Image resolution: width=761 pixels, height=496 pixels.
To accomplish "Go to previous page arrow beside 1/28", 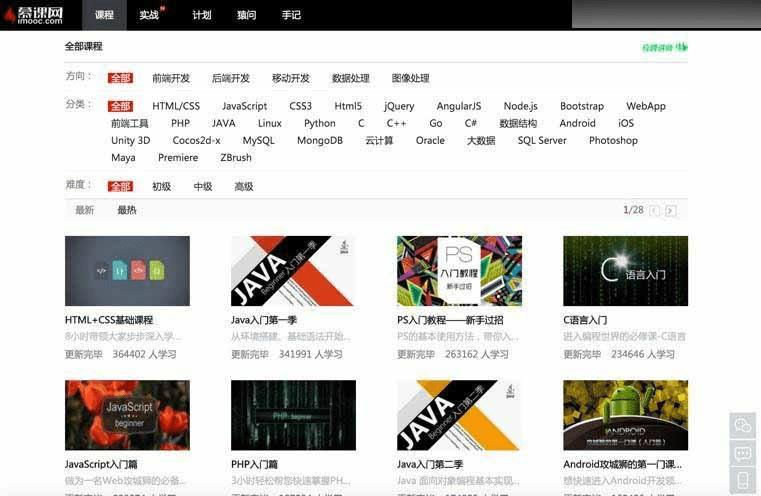I will pyautogui.click(x=654, y=211).
